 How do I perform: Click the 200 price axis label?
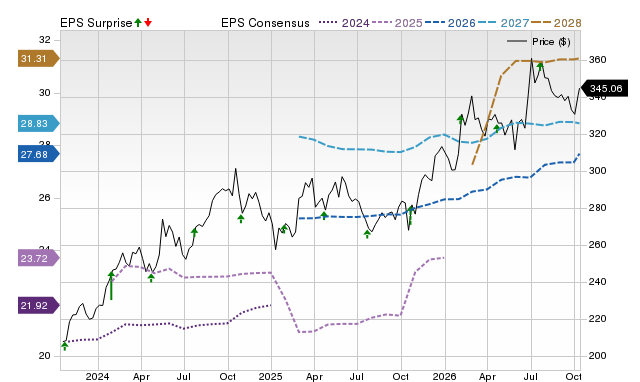(597, 356)
